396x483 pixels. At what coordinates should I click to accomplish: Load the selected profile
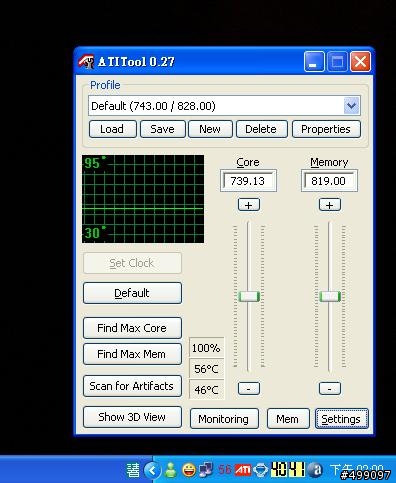tap(113, 129)
